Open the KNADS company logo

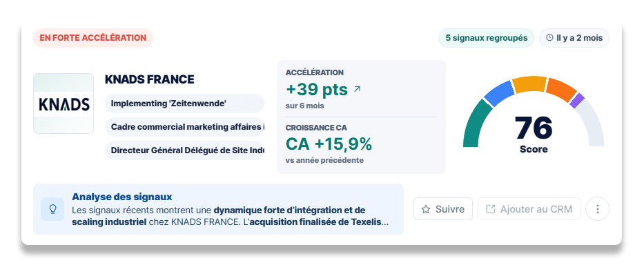tap(64, 104)
